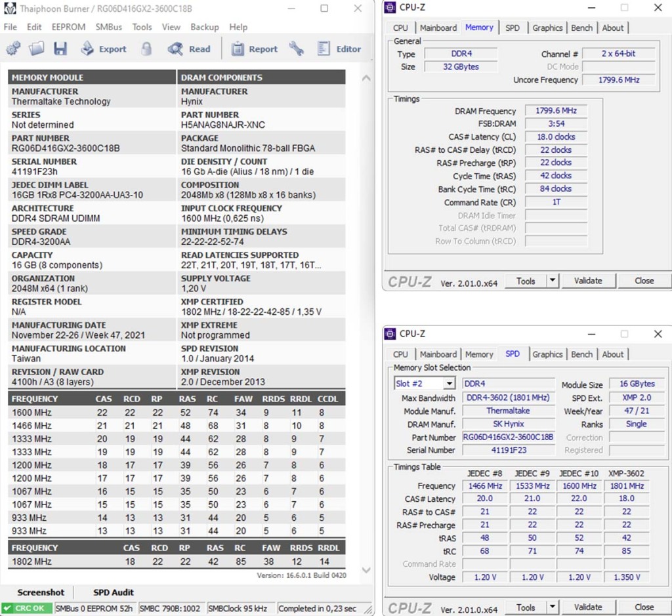Click scroll down arrow in Thaiphoon report pane
This screenshot has width=672, height=616.
click(x=366, y=570)
